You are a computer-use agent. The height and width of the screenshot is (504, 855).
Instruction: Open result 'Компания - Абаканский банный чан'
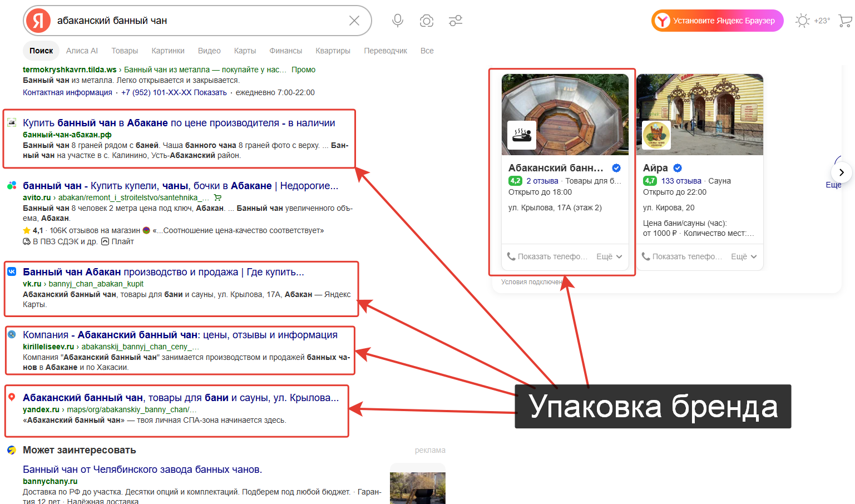click(x=180, y=335)
